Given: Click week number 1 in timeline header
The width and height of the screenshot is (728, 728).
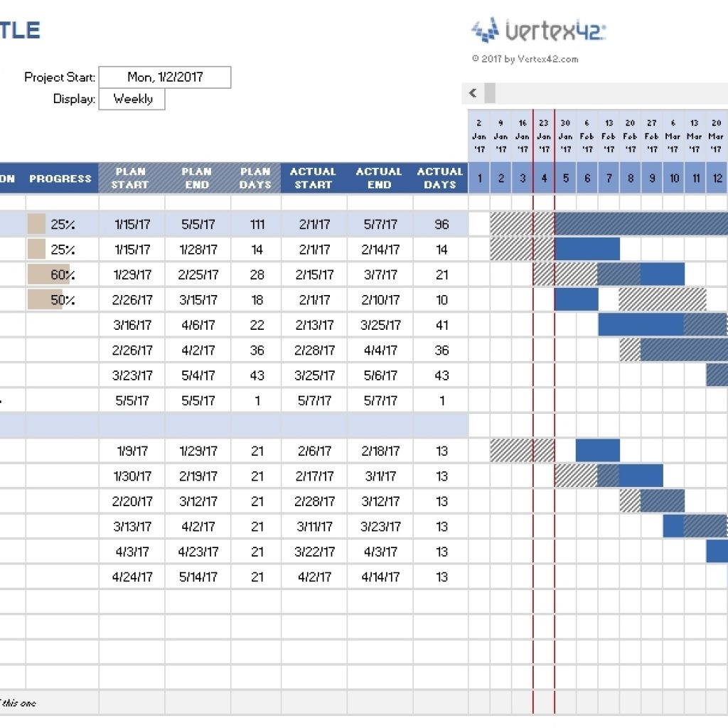Looking at the screenshot, I should [479, 178].
